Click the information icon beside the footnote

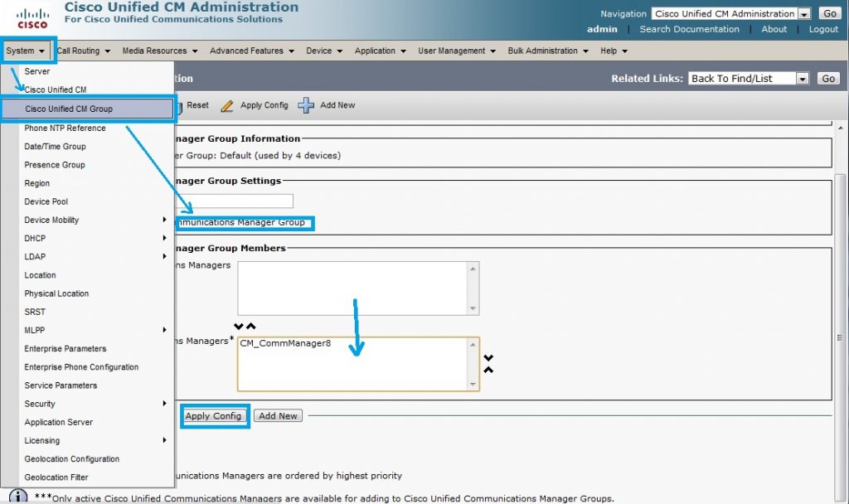[18, 497]
